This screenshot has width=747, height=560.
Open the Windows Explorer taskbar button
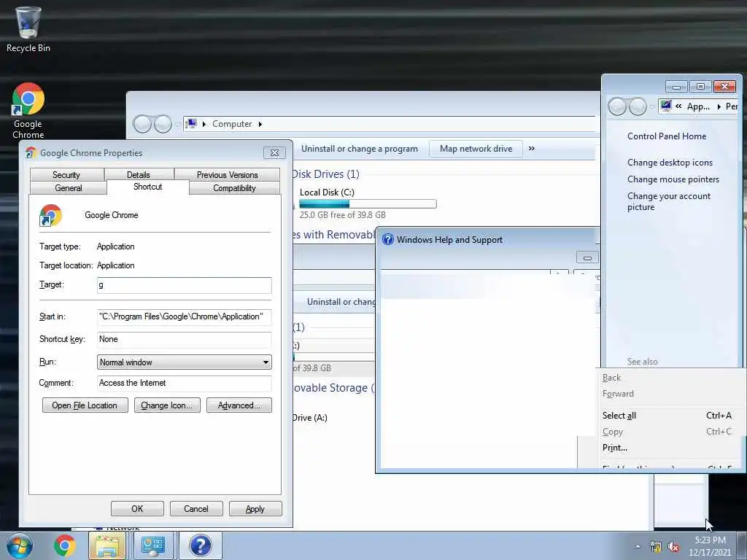point(107,545)
